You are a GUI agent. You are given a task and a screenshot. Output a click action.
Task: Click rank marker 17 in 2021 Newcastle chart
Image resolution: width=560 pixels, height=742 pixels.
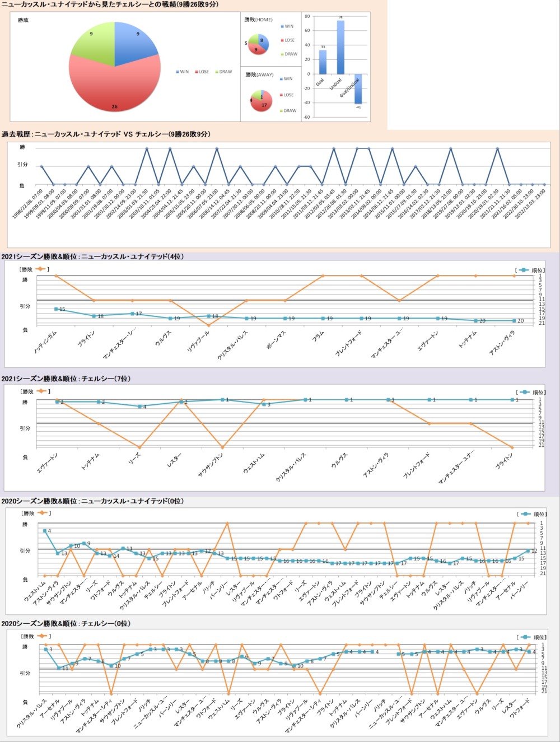click(x=133, y=314)
